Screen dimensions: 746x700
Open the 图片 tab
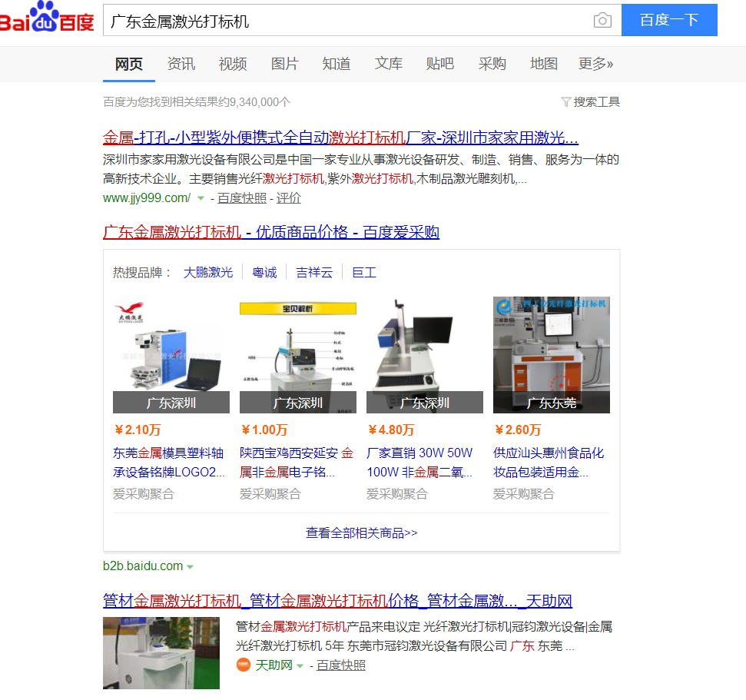point(284,64)
